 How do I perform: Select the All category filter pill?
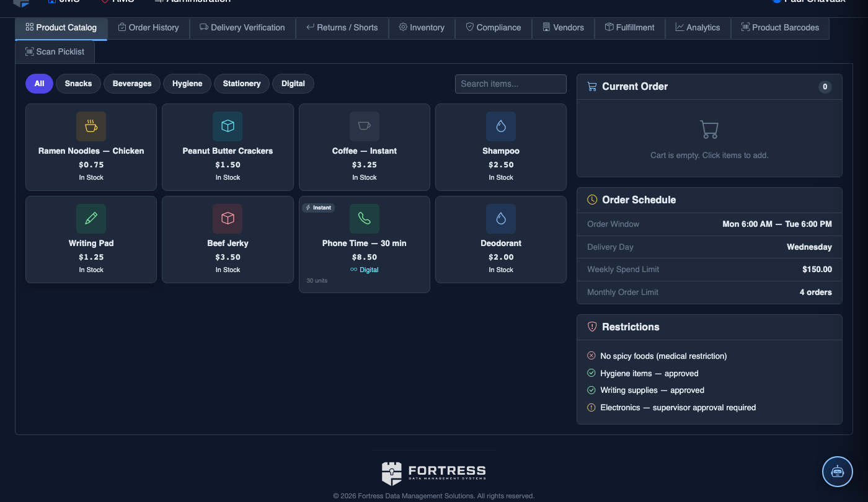pyautogui.click(x=39, y=84)
